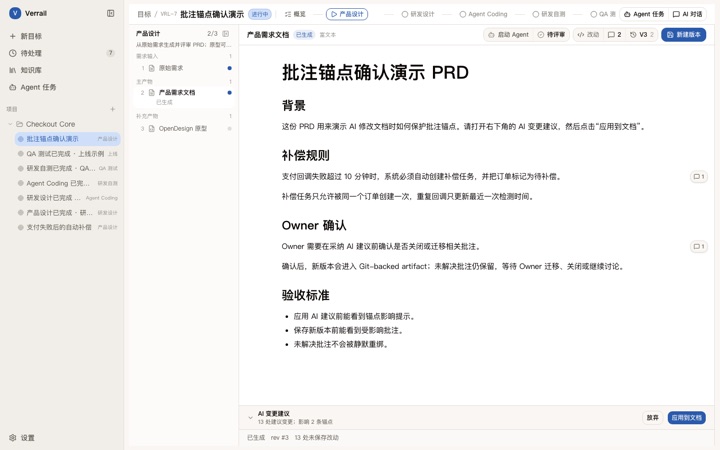Select the QA 测 stage
Screen dimensions: 720x450
coord(602,14)
